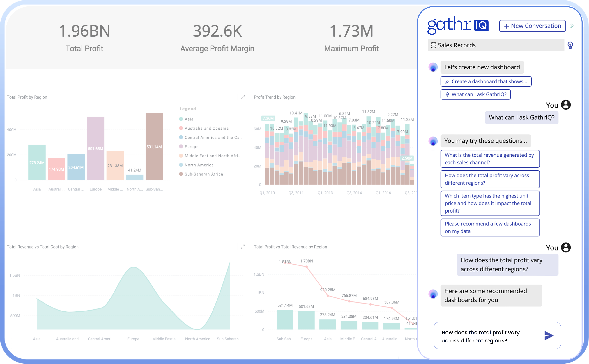Click the North America legend color dot
The height and width of the screenshot is (364, 589).
(181, 165)
